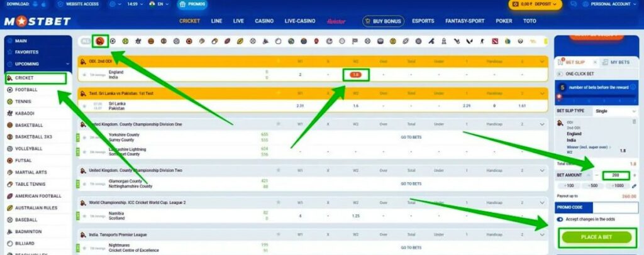Click the American Football icon in the sidebar

(10, 196)
